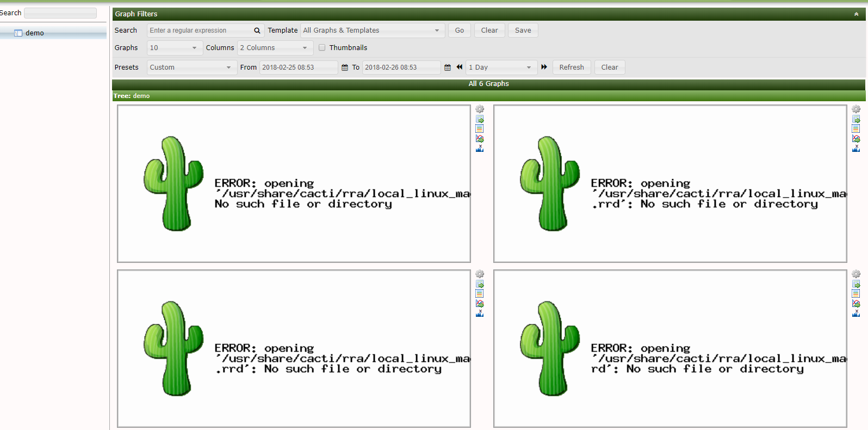
Task: Open graph details gear for fourth graph
Action: 856,274
